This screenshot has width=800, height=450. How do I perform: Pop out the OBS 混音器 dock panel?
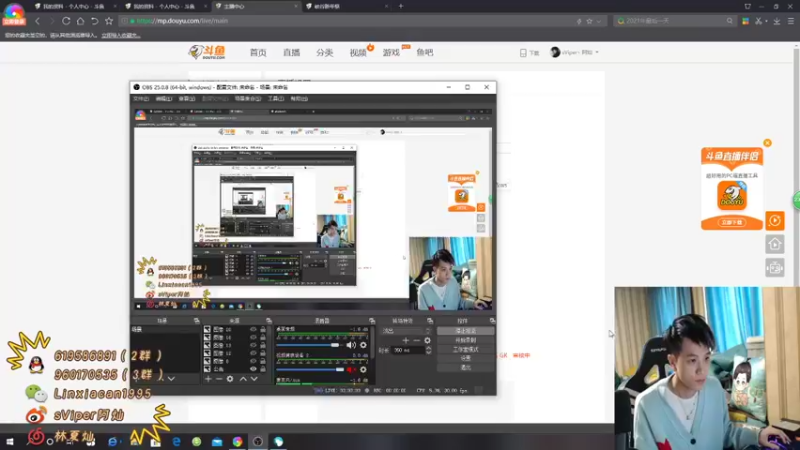[x=372, y=320]
